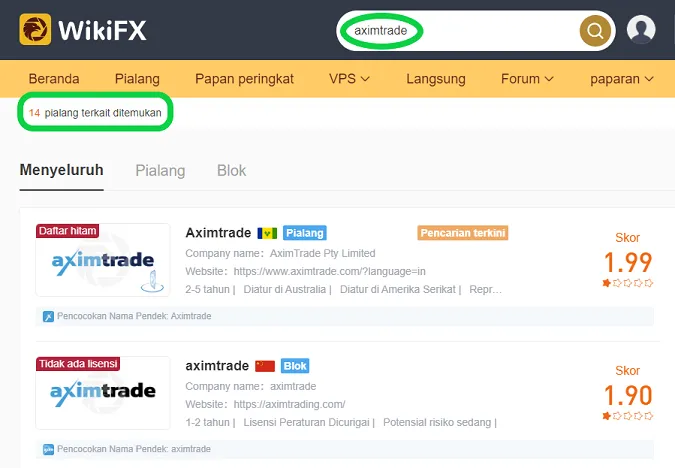The width and height of the screenshot is (675, 468).
Task: Click the score value 1.90
Action: click(x=628, y=395)
